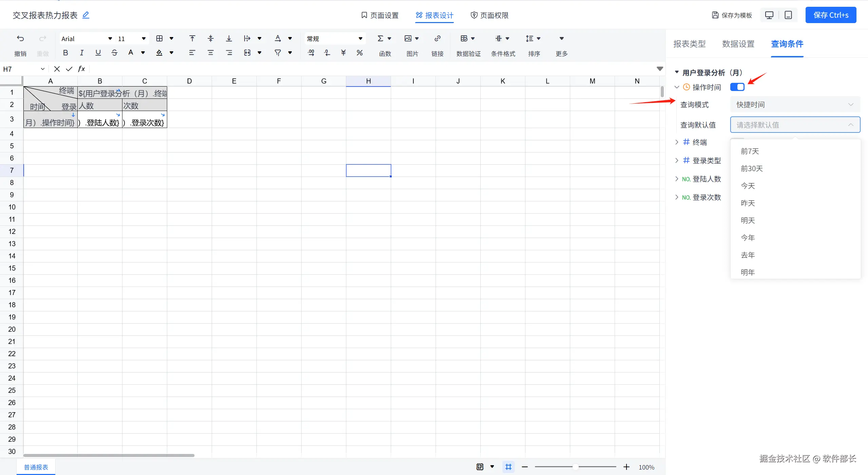Open the 页面设置 tab

click(x=380, y=15)
